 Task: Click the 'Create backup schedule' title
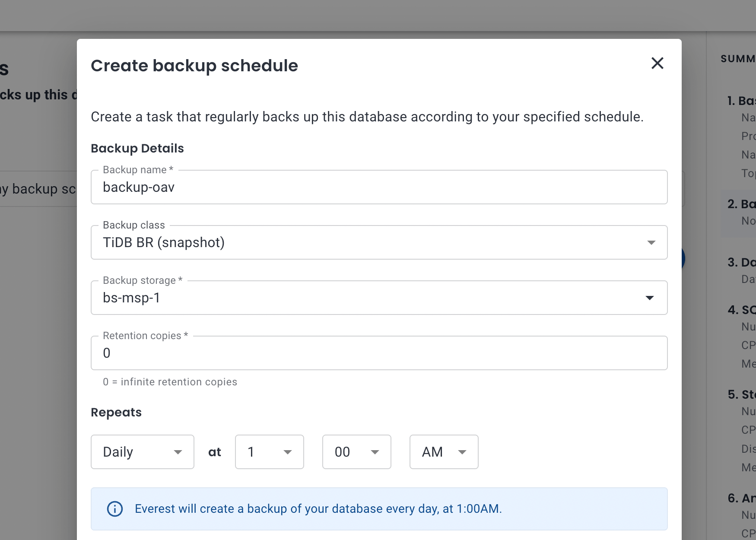[x=194, y=66]
